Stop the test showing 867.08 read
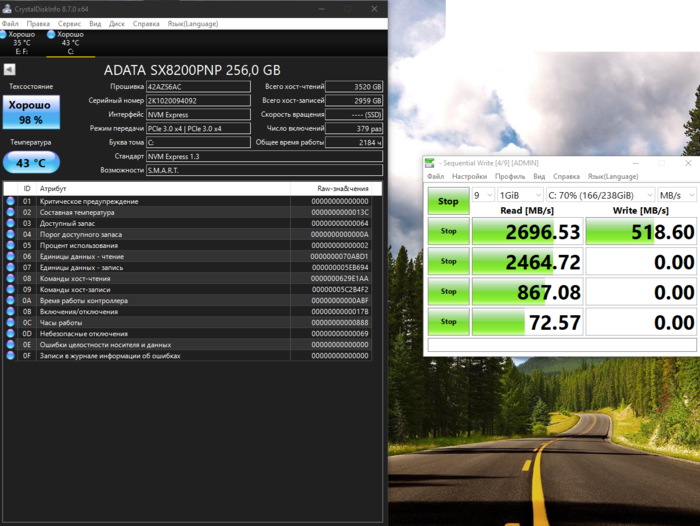 [448, 291]
